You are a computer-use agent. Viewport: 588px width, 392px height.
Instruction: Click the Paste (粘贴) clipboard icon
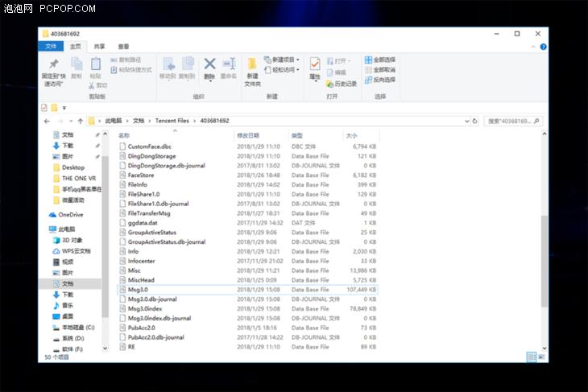point(96,64)
